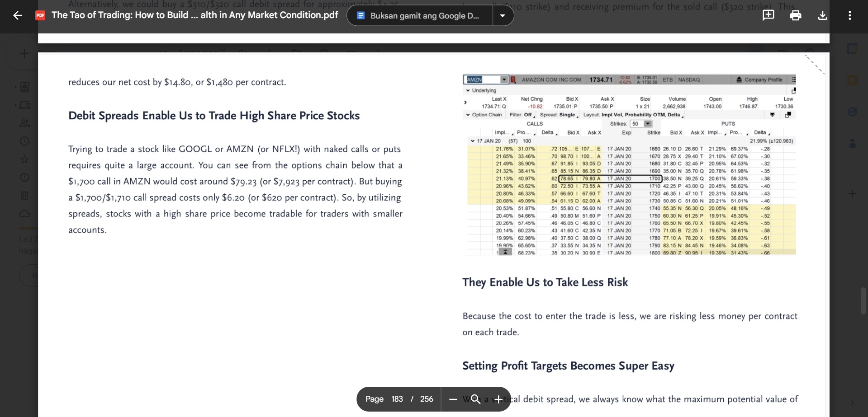868x417 pixels.
Task: Click the text "on each trade."
Action: [x=491, y=332]
